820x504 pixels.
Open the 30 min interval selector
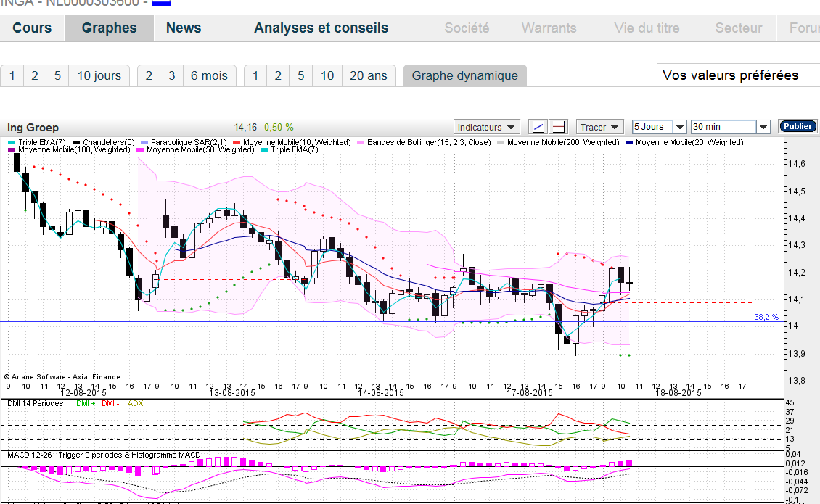731,127
